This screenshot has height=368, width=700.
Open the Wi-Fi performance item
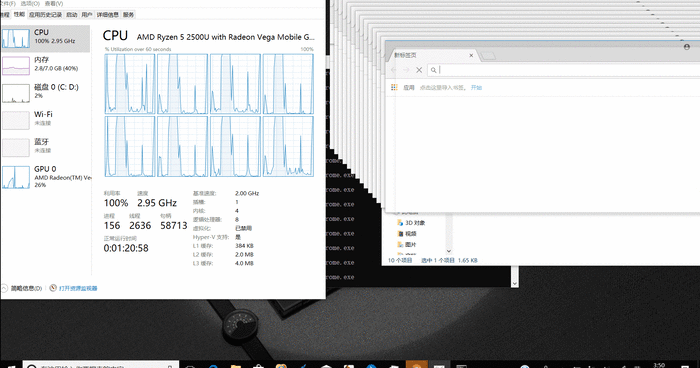click(45, 120)
